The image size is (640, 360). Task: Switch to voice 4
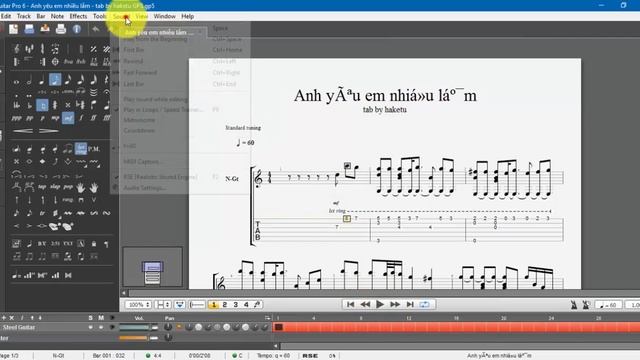[246, 304]
